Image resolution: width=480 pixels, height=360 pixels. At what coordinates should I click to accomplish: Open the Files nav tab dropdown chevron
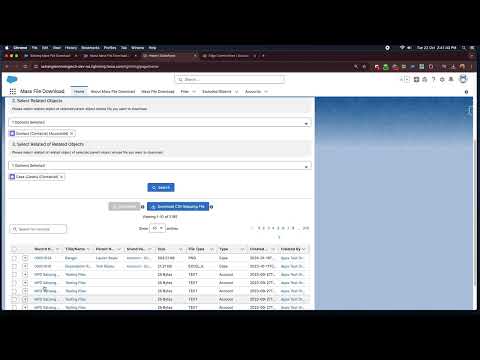(194, 92)
